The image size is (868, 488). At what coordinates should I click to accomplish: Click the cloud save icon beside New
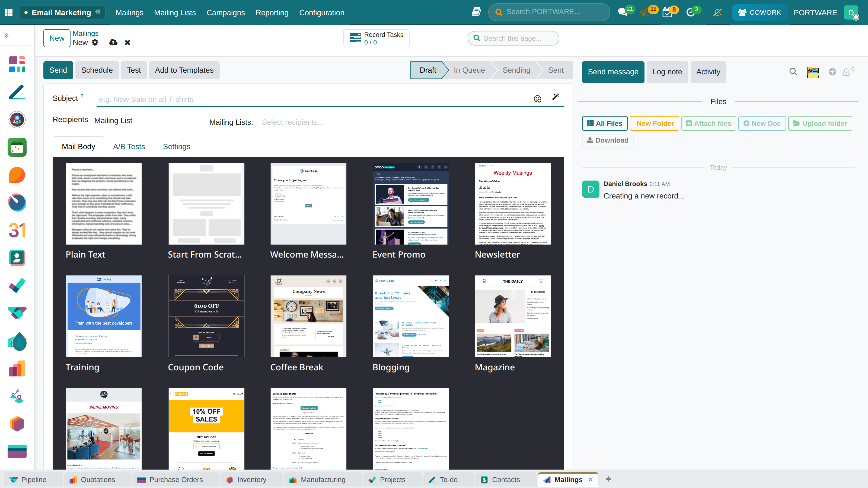[113, 43]
